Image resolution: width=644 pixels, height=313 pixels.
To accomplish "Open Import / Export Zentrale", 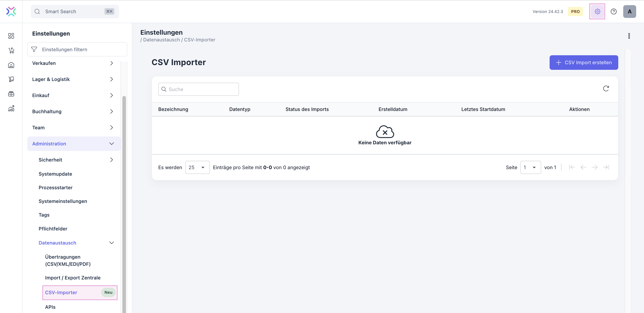I will point(73,277).
